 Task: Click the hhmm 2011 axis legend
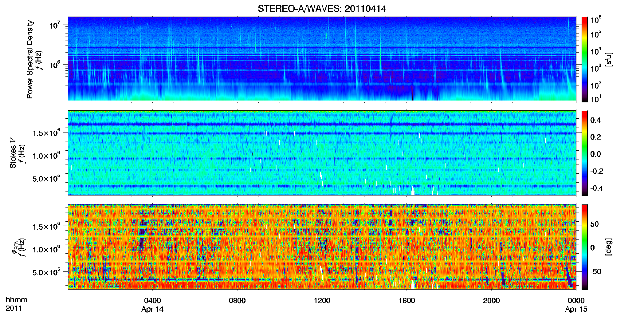tap(17, 304)
